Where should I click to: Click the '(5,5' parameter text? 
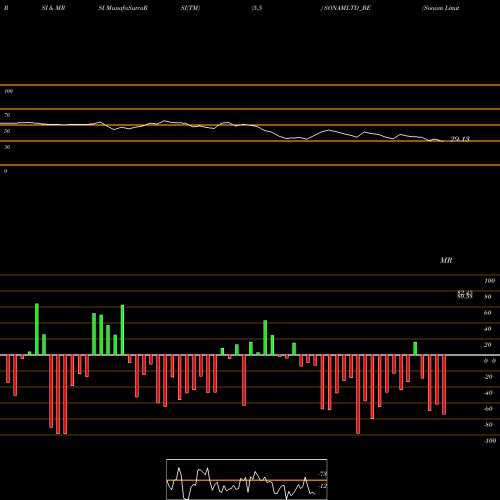point(257,8)
